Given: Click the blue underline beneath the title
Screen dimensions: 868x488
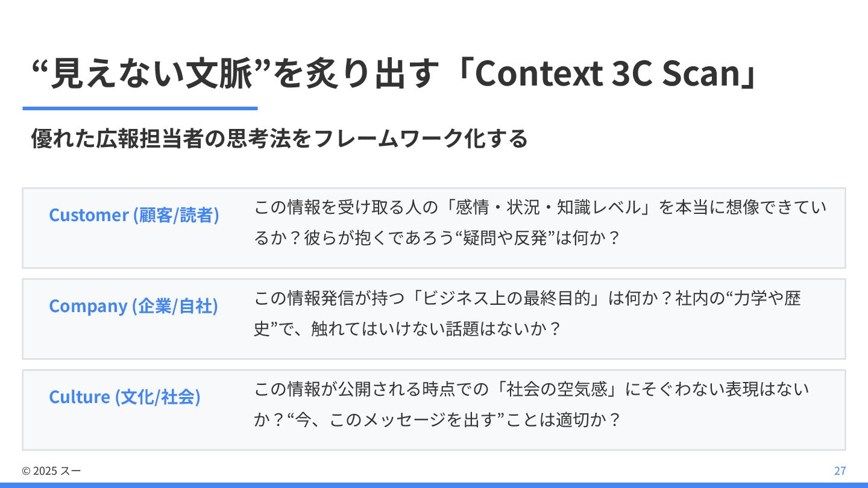Looking at the screenshot, I should (x=140, y=108).
